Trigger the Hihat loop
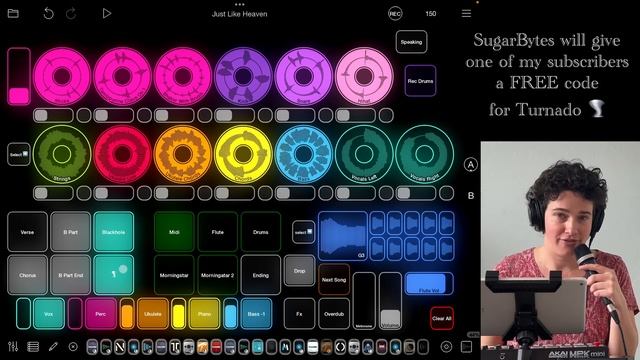Viewport: 640px width, 360px height. click(x=364, y=76)
